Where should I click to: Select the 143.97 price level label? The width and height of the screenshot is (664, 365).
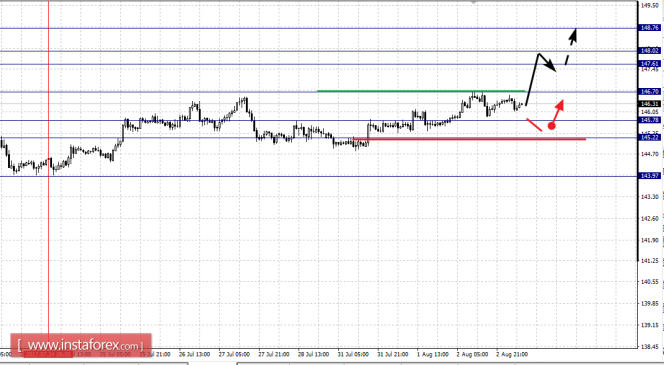pyautogui.click(x=650, y=176)
